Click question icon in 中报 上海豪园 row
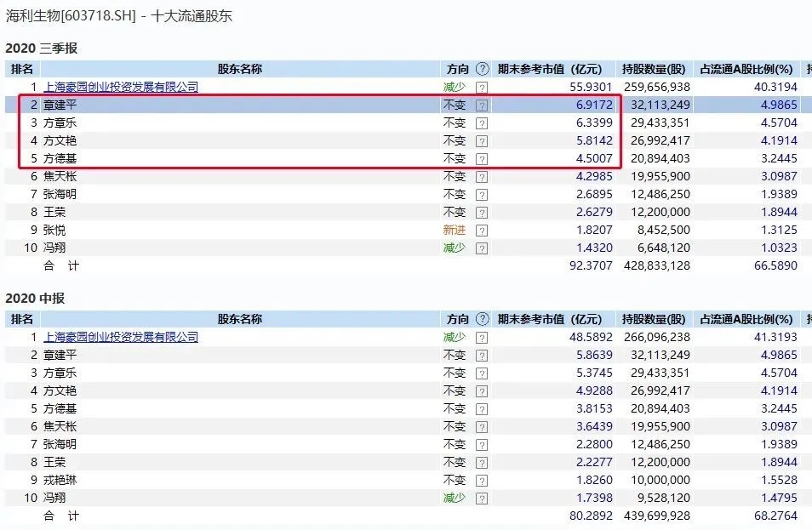812x530 pixels. 482,338
